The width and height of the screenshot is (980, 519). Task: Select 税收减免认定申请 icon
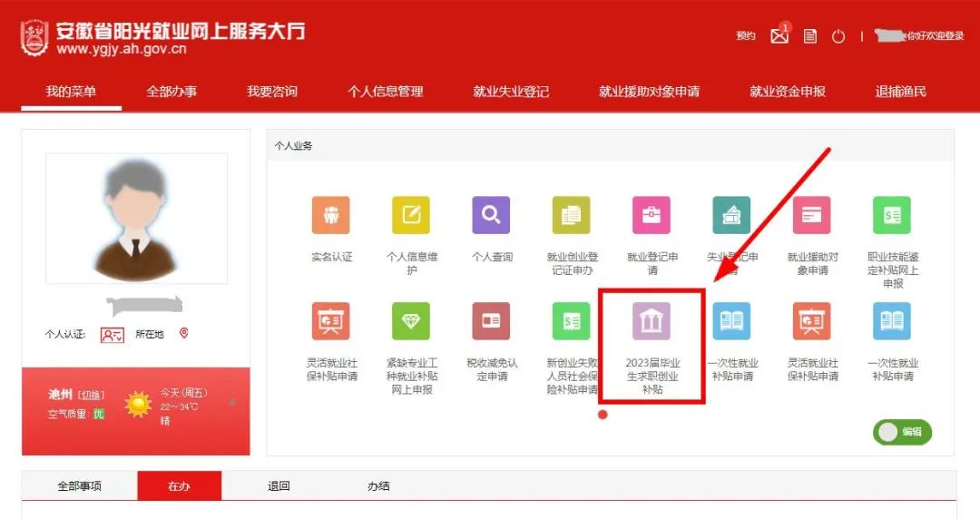pyautogui.click(x=491, y=321)
